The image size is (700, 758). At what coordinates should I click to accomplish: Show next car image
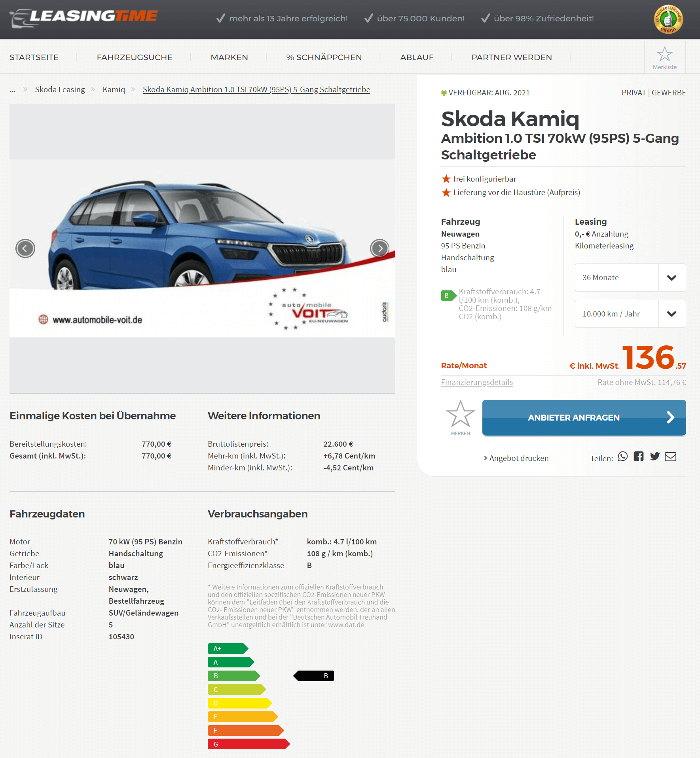click(380, 248)
